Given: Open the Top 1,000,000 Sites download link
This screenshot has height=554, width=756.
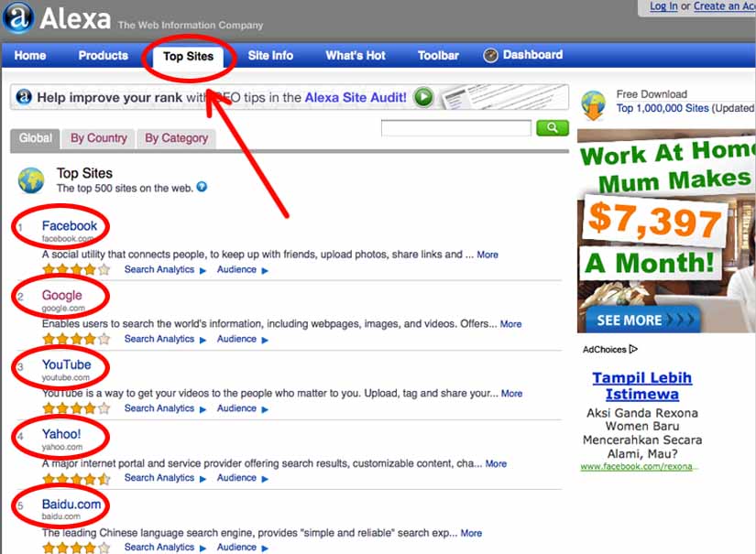Looking at the screenshot, I should tap(663, 108).
